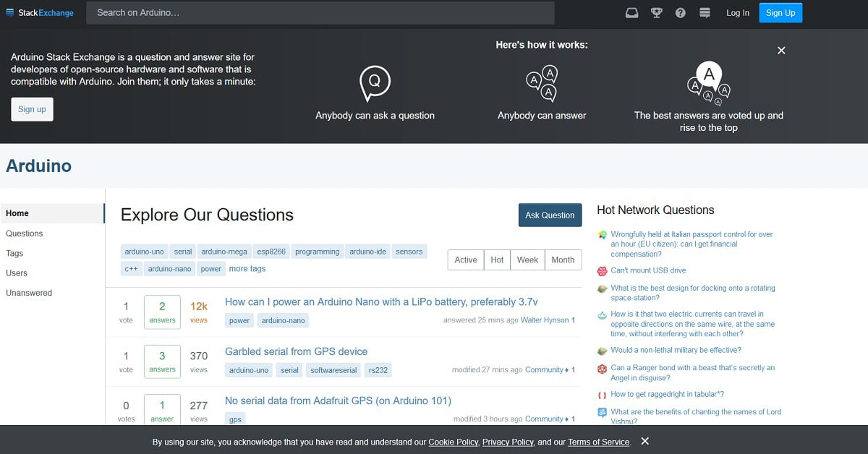Viewport: 868px width, 454px height.
Task: Click the Stack Exchange logo
Action: click(x=40, y=13)
